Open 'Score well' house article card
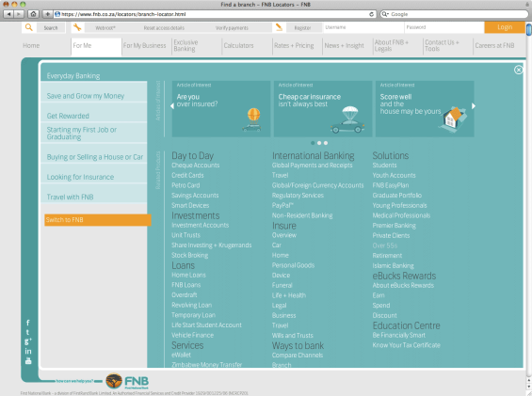 pos(425,109)
